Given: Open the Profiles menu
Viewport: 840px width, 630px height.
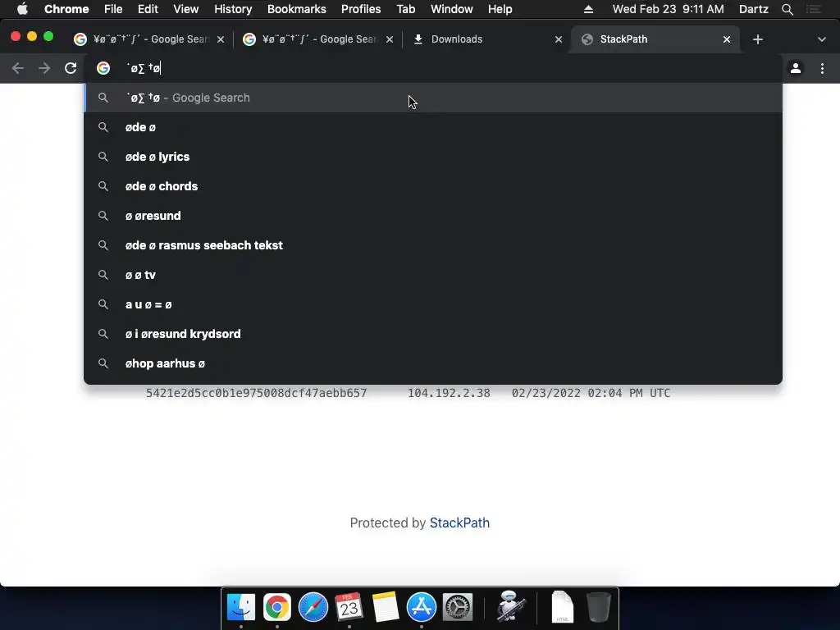Looking at the screenshot, I should [361, 9].
